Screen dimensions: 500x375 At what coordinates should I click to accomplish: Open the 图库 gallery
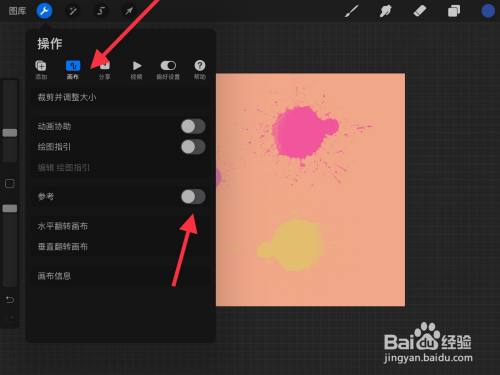click(17, 11)
